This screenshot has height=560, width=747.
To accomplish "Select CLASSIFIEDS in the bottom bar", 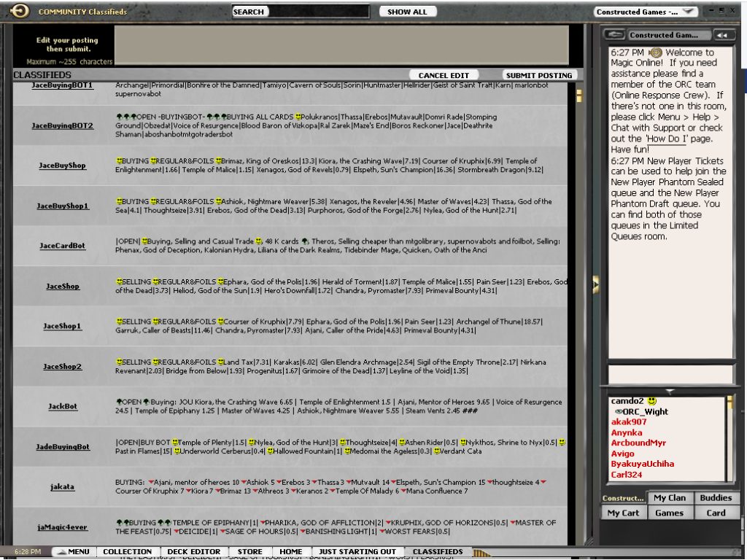I will (x=438, y=551).
